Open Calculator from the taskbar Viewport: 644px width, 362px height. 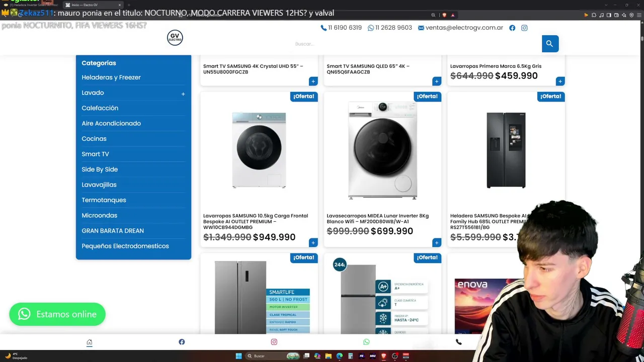point(350,356)
